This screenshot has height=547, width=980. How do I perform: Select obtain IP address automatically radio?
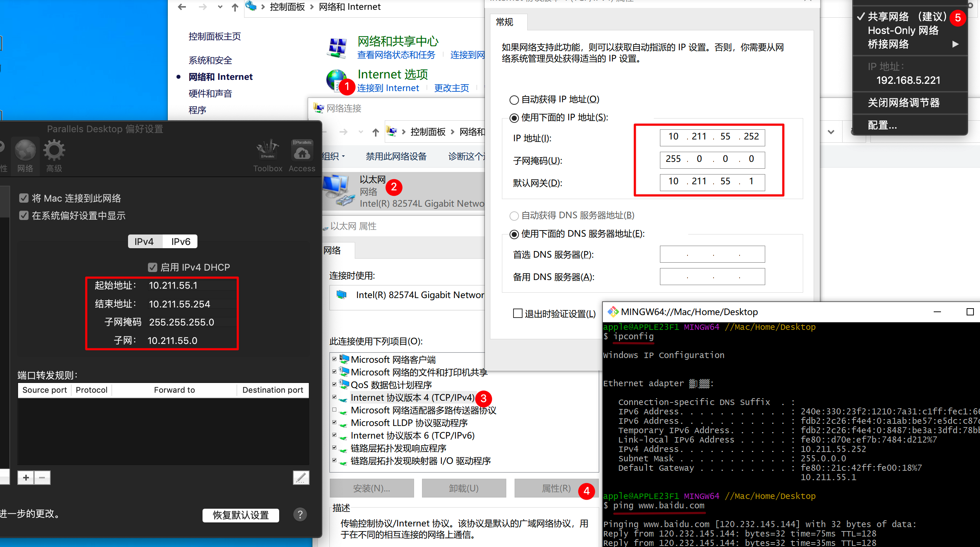[514, 100]
